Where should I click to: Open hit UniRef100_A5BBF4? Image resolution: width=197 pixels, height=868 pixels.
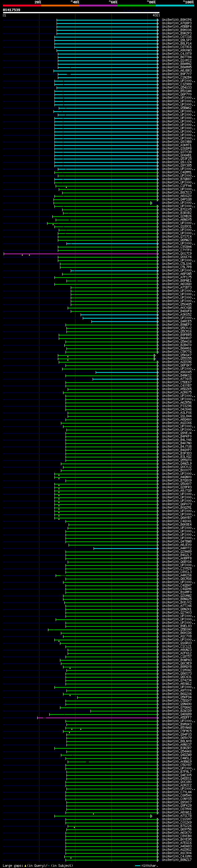(x=177, y=26)
